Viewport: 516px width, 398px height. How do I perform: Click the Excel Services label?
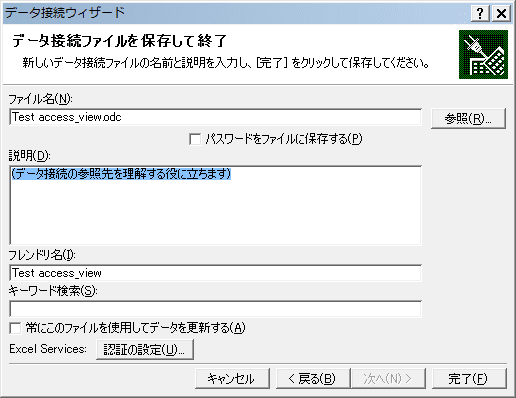48,349
